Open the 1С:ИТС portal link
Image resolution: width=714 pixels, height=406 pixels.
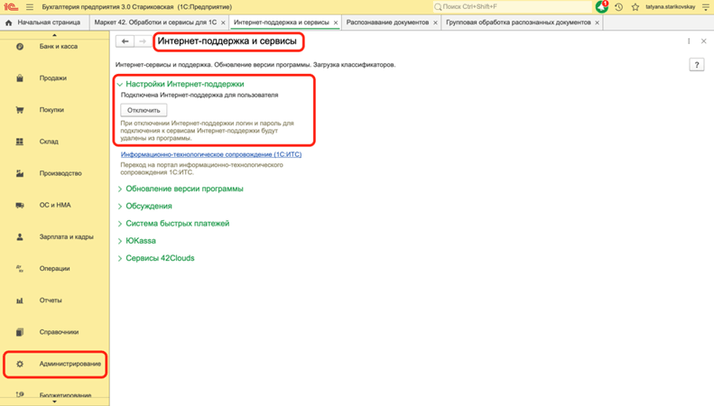coord(211,155)
